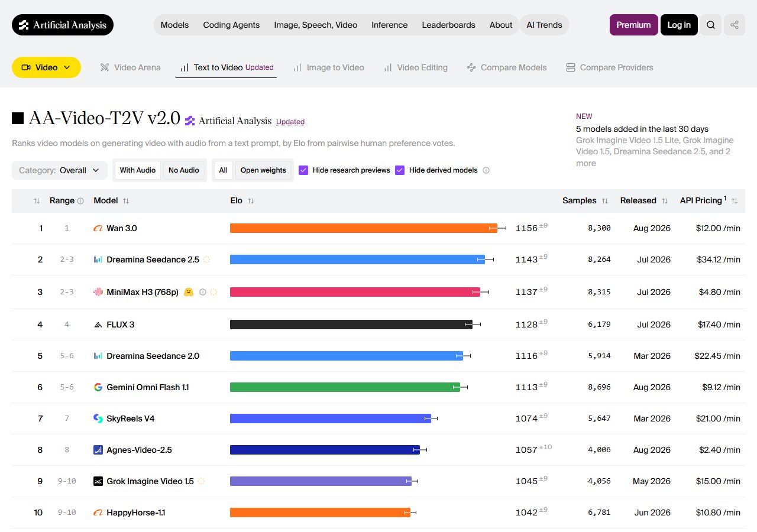Select the With Audio toggle

pos(138,170)
